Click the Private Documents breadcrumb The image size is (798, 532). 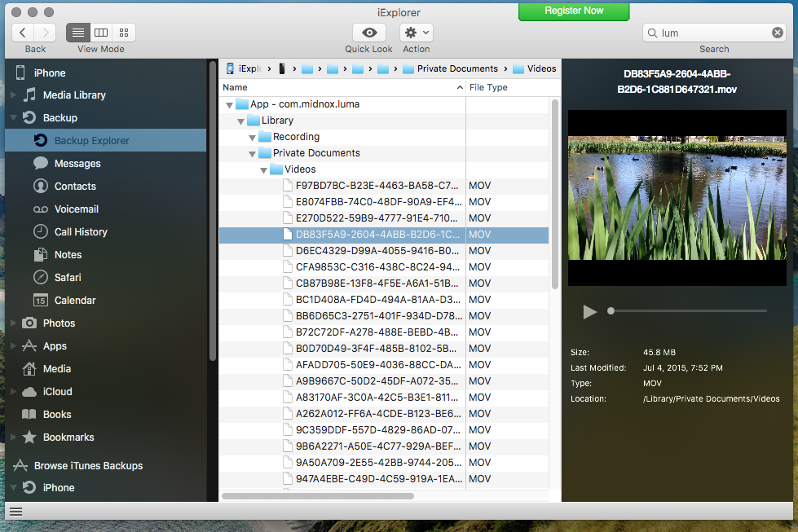(x=451, y=68)
